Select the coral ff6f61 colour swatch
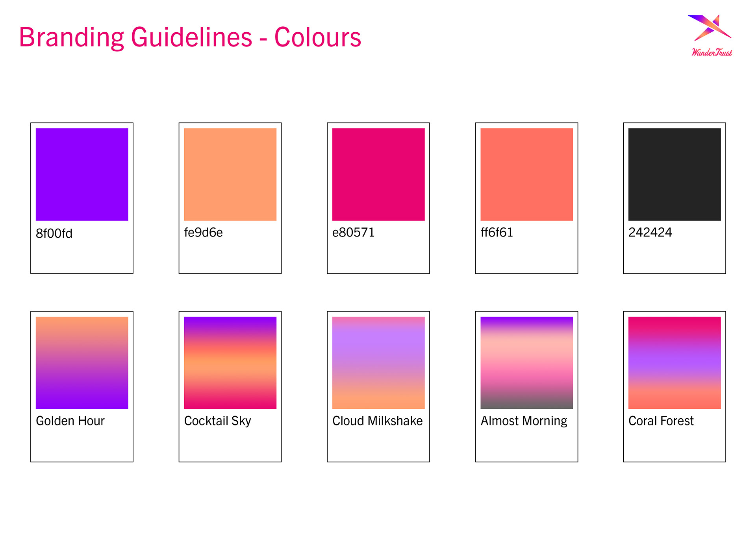 526,174
